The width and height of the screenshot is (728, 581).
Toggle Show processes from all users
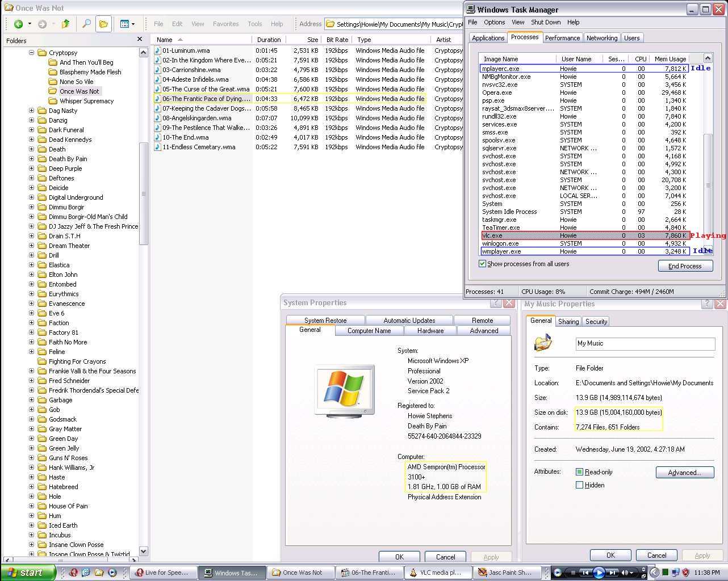483,264
